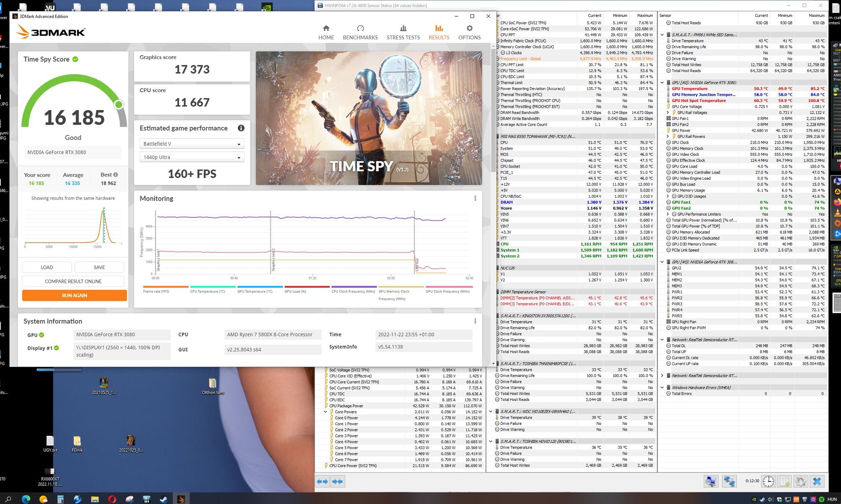The height and width of the screenshot is (504, 841).
Task: Click the orange RUN AGAIN button
Action: (74, 295)
